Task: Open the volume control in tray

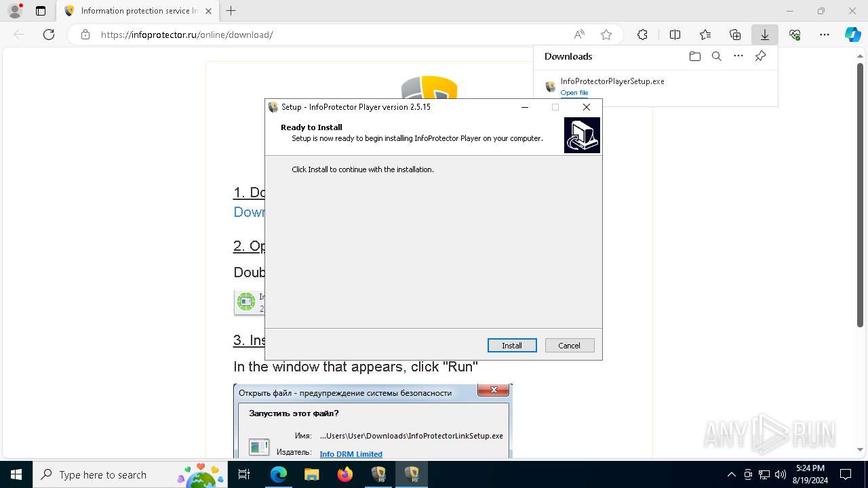Action: pyautogui.click(x=780, y=474)
